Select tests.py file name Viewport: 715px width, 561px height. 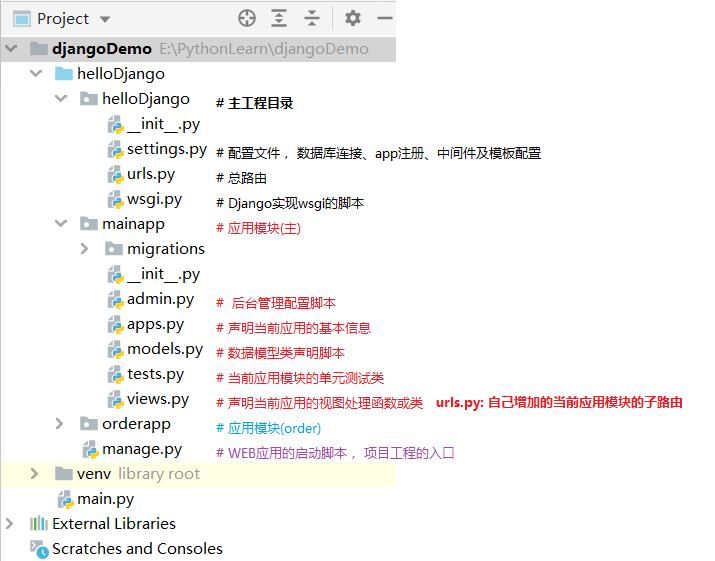155,374
